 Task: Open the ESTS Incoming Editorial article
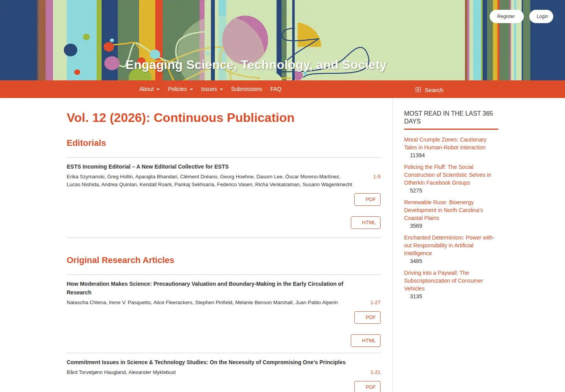pyautogui.click(x=148, y=167)
